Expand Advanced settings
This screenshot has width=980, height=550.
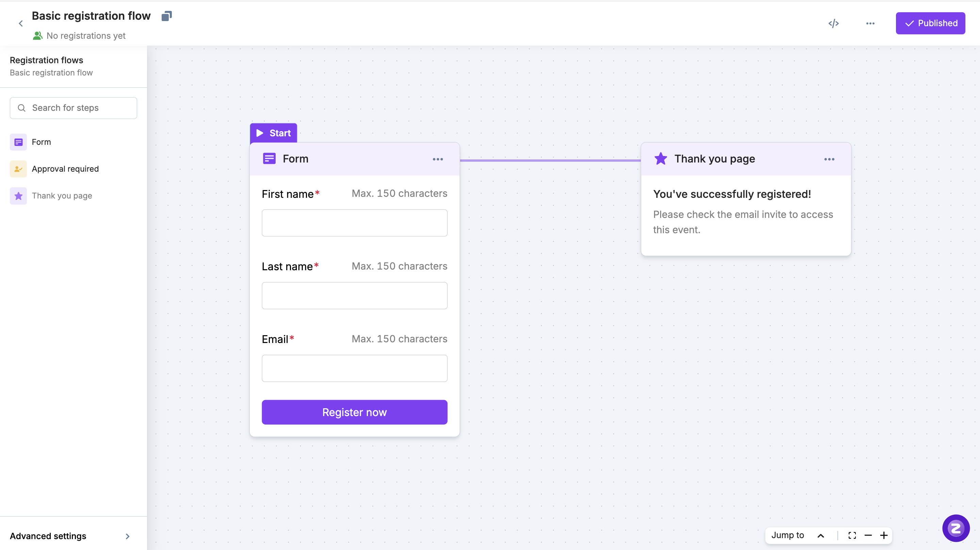[70, 536]
